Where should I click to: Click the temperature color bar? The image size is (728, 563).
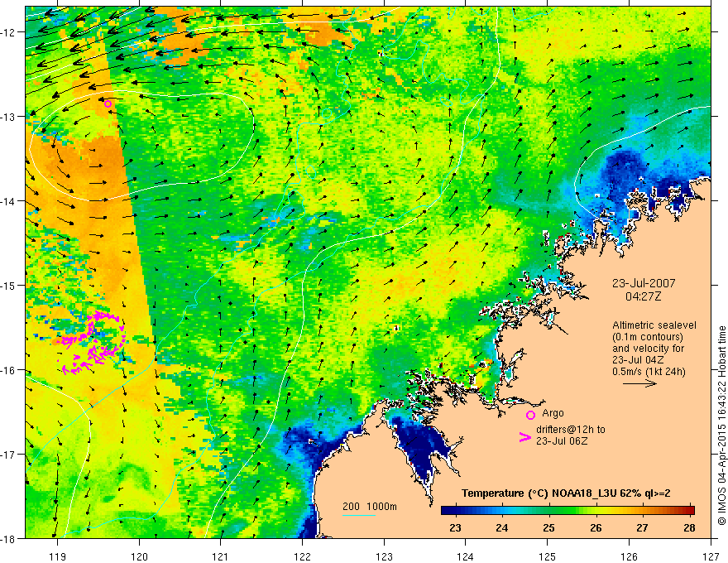(568, 510)
